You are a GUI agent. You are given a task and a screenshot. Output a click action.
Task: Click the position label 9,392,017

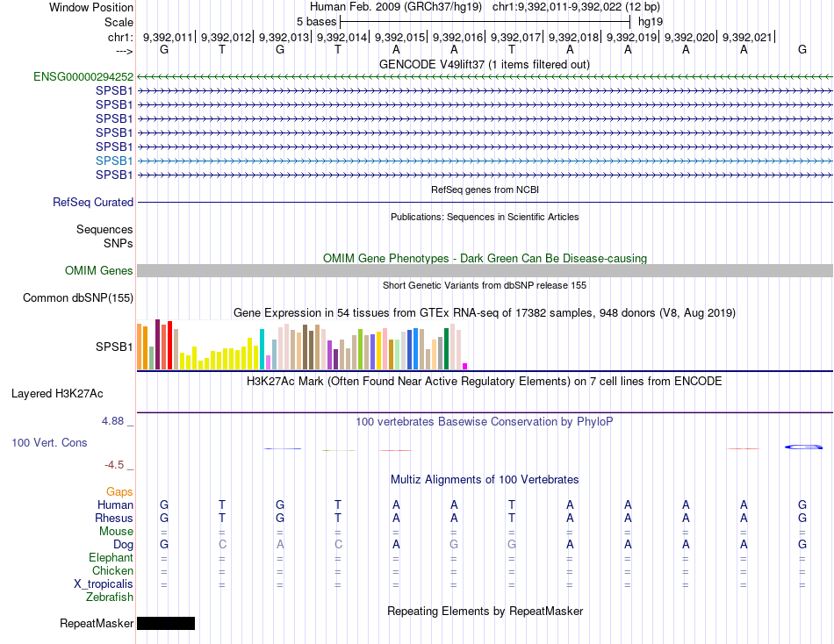[515, 37]
